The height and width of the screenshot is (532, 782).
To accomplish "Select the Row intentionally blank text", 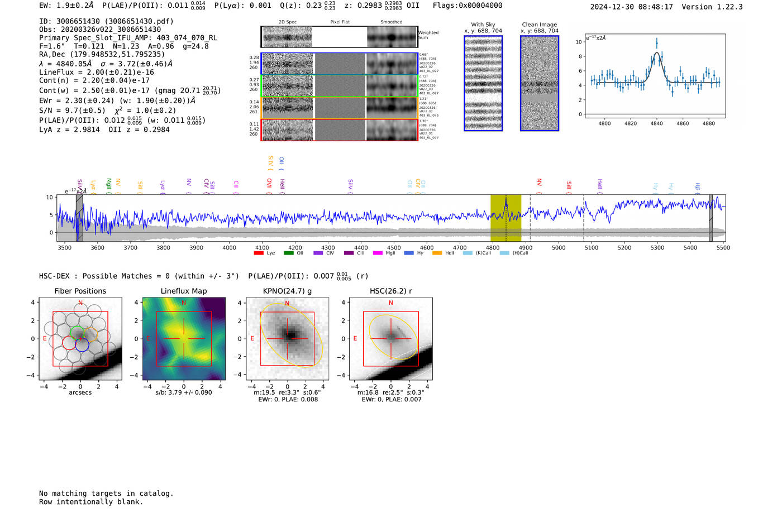I will (91, 502).
